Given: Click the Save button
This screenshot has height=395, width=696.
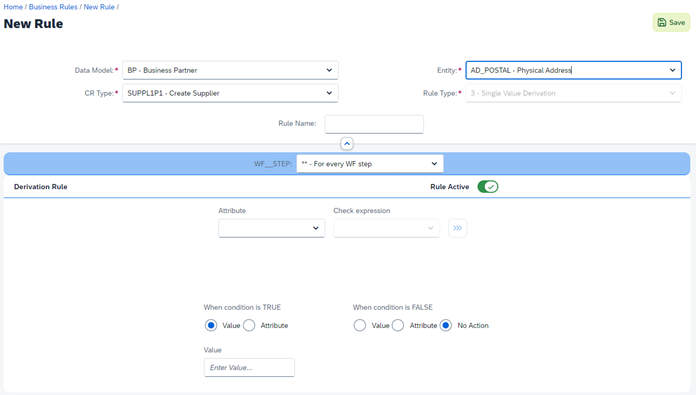Looking at the screenshot, I should click(671, 22).
